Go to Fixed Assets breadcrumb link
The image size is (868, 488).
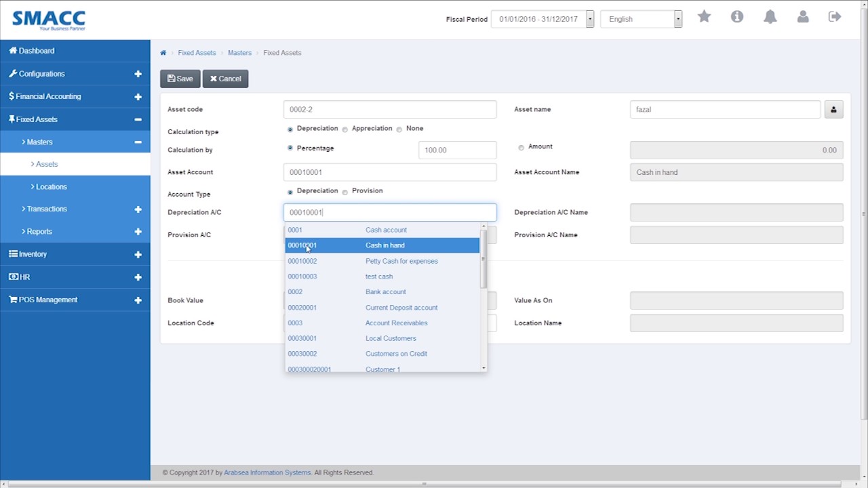197,53
